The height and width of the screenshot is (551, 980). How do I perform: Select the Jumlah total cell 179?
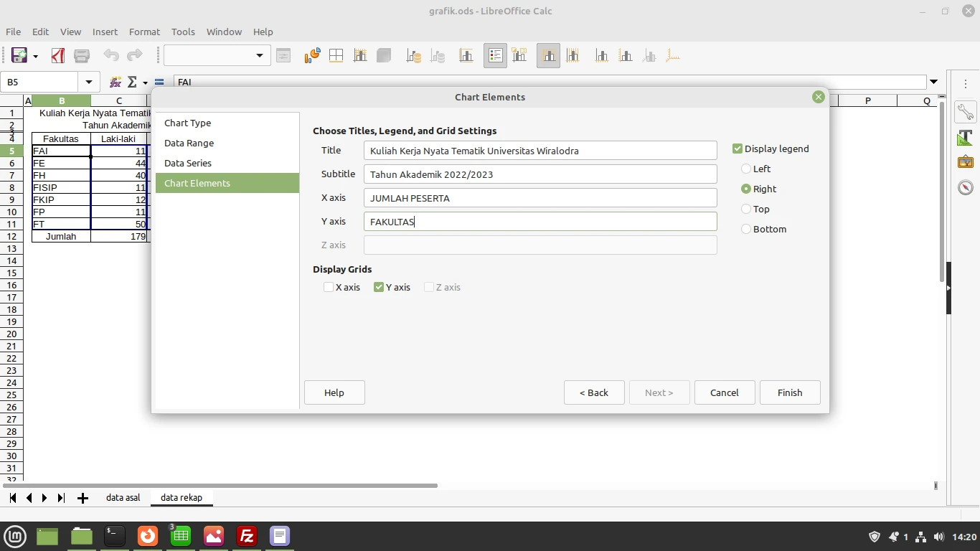tap(119, 236)
